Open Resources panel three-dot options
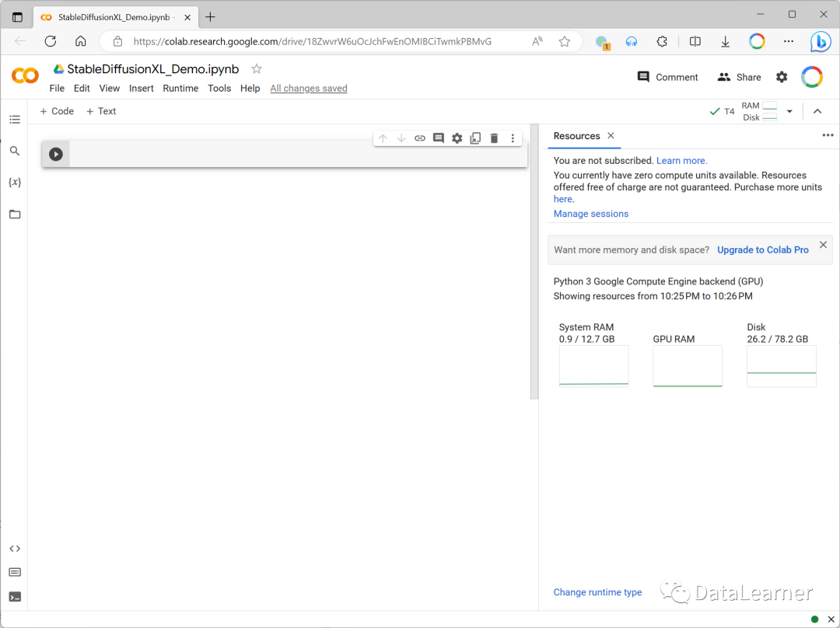This screenshot has width=840, height=628. [828, 135]
